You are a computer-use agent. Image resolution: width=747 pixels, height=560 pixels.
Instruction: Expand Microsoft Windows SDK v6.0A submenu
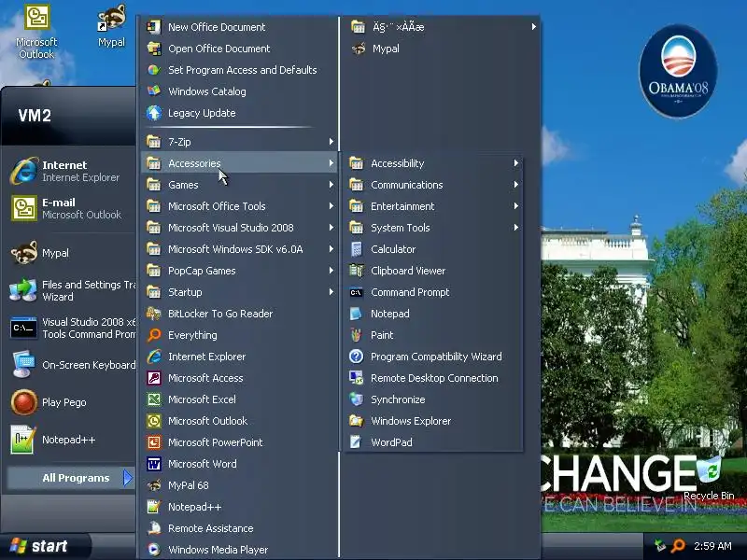[x=239, y=248]
